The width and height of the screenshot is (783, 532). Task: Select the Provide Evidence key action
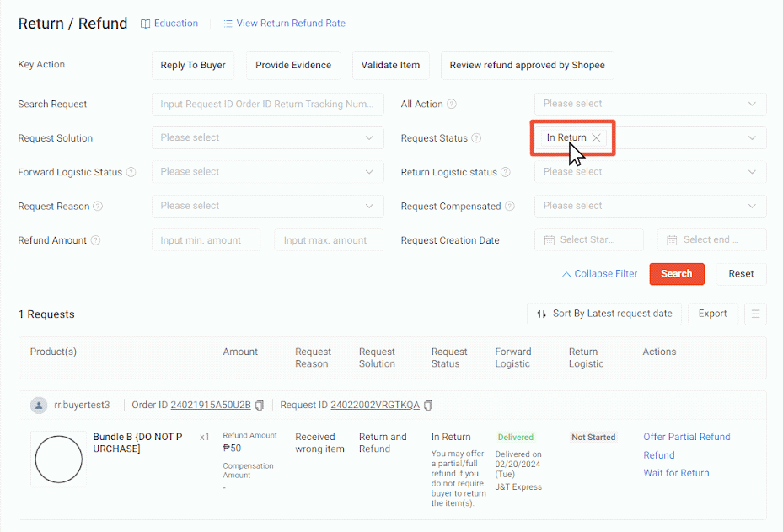click(293, 66)
